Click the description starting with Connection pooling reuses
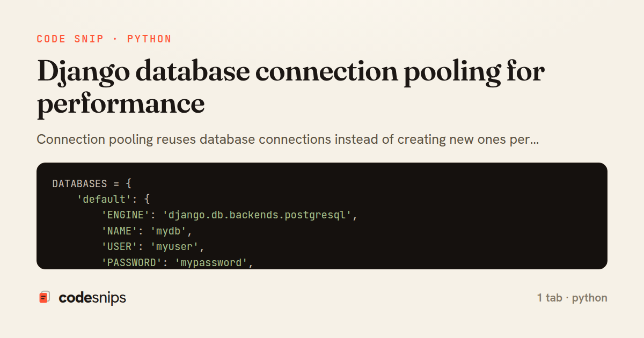Image resolution: width=644 pixels, height=338 pixels. tap(288, 140)
